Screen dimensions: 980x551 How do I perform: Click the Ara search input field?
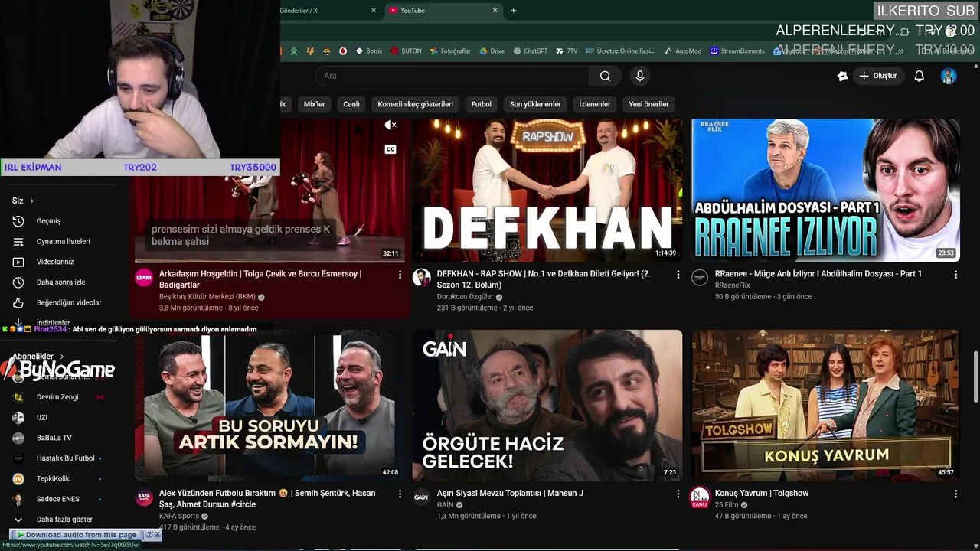tap(452, 76)
